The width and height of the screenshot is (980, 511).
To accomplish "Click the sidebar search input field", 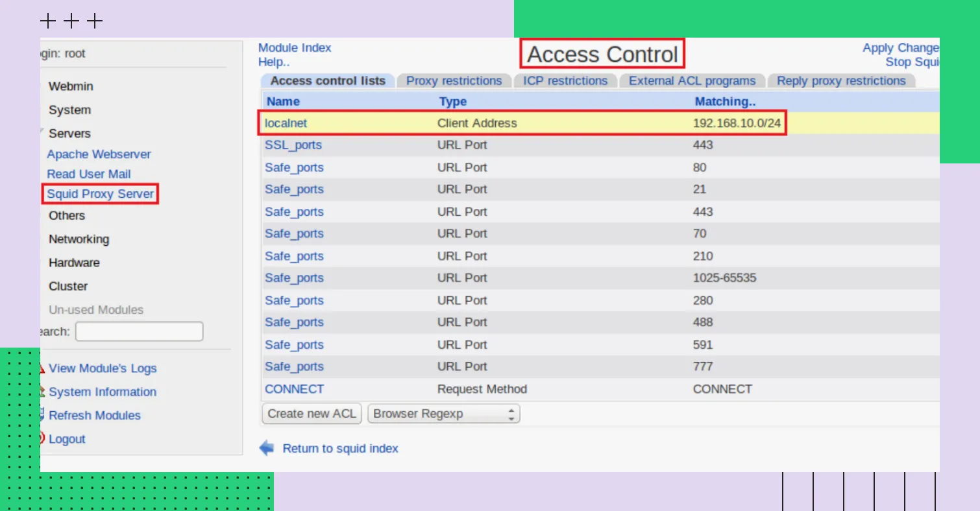I will 139,331.
